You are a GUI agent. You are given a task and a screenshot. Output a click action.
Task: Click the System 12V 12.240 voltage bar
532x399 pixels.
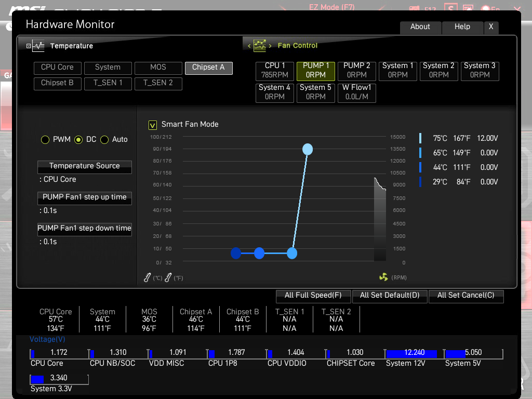click(x=414, y=353)
